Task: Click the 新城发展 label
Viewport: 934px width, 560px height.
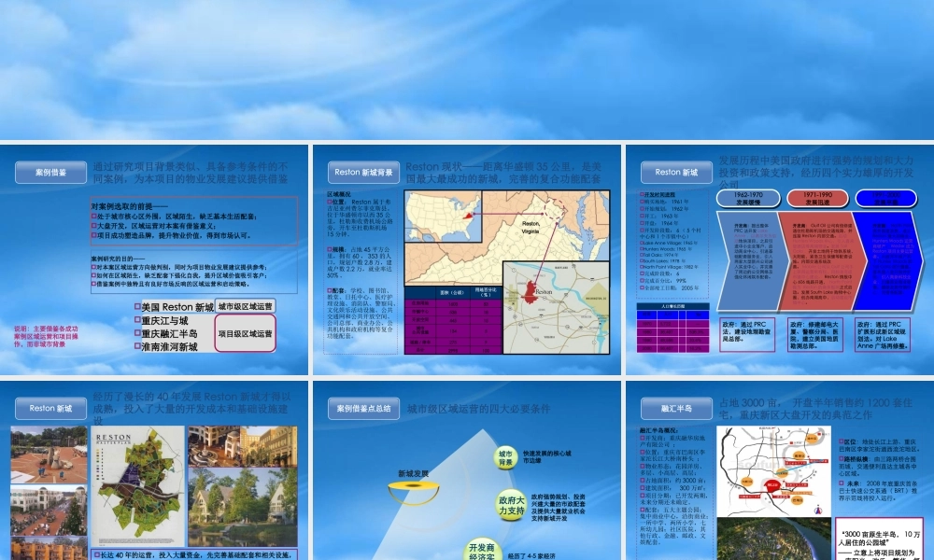Action: (x=413, y=474)
